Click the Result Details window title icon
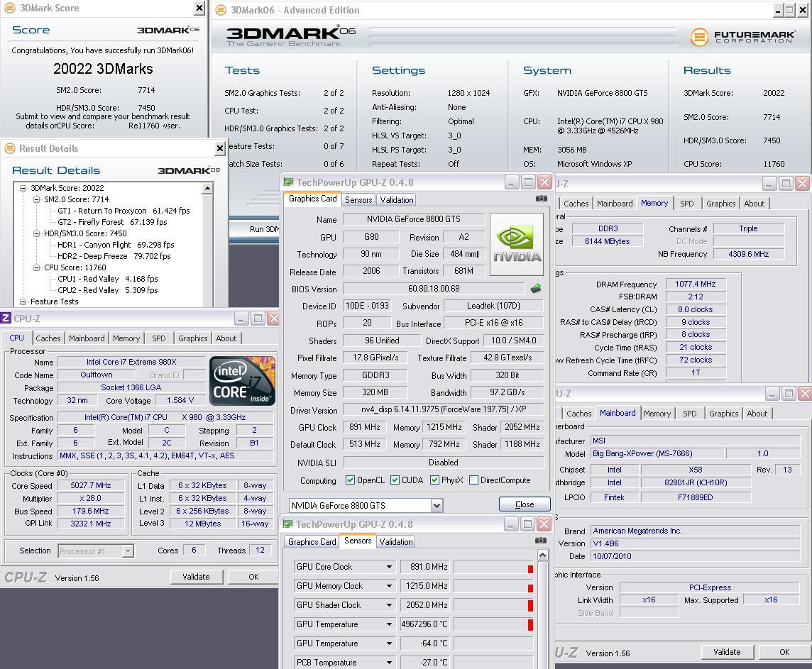Viewport: 812px width, 669px height. tap(10, 148)
